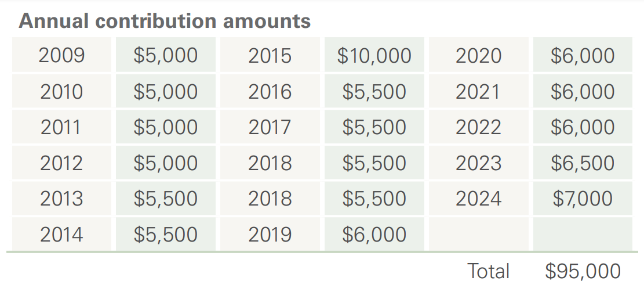
Task: Select the 2009 year cell
Action: coord(62,56)
